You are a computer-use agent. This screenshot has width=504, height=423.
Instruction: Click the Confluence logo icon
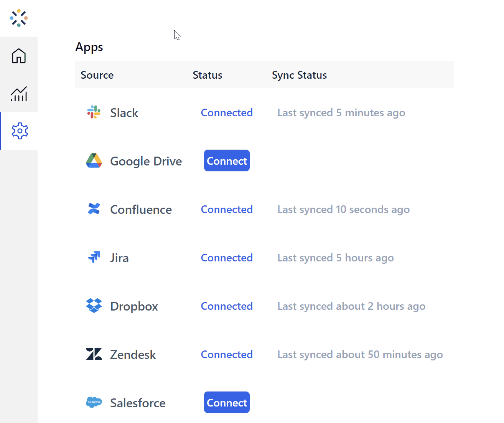(94, 209)
